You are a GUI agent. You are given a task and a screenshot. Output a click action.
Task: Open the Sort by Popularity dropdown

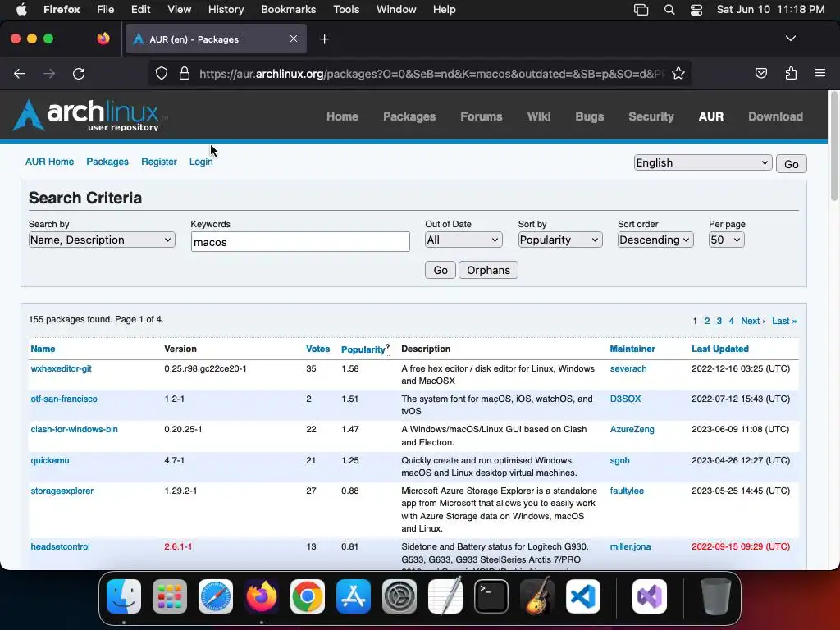(x=559, y=240)
